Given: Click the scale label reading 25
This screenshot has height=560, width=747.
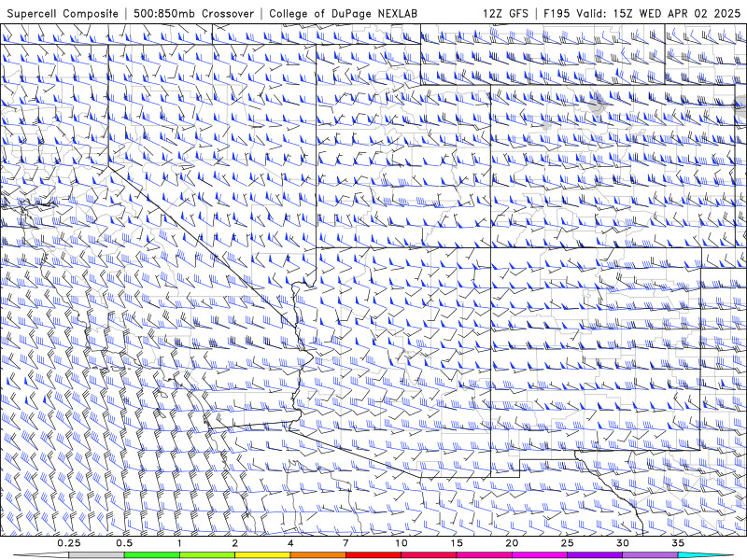Looking at the screenshot, I should click(x=567, y=543).
